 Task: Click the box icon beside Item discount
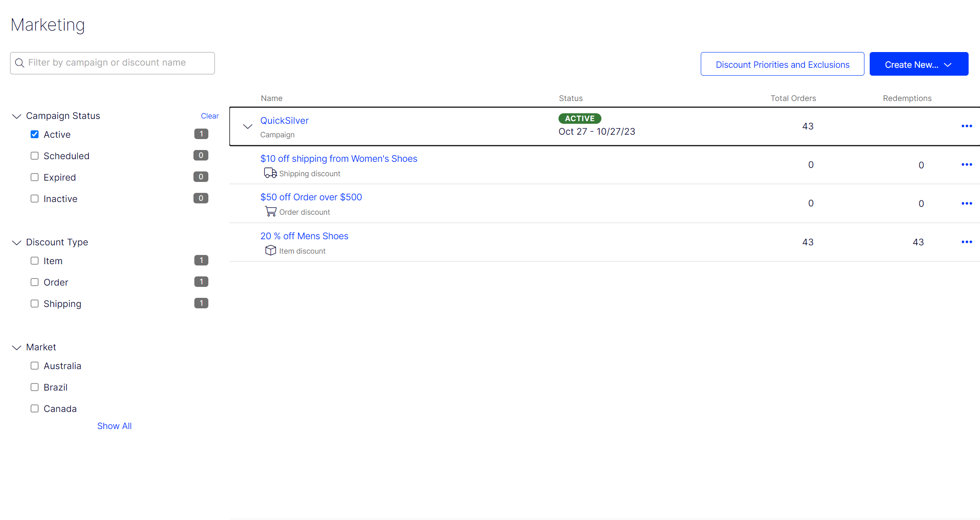[270, 250]
